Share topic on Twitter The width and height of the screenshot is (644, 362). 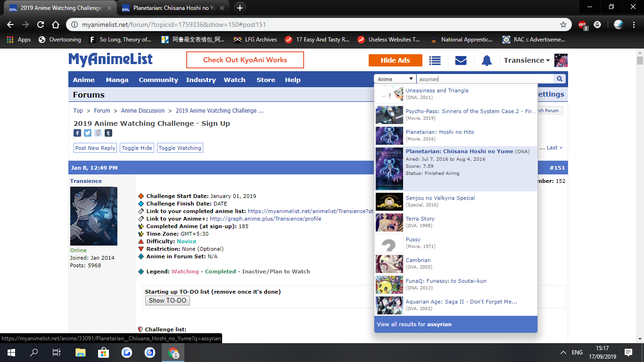click(x=88, y=133)
